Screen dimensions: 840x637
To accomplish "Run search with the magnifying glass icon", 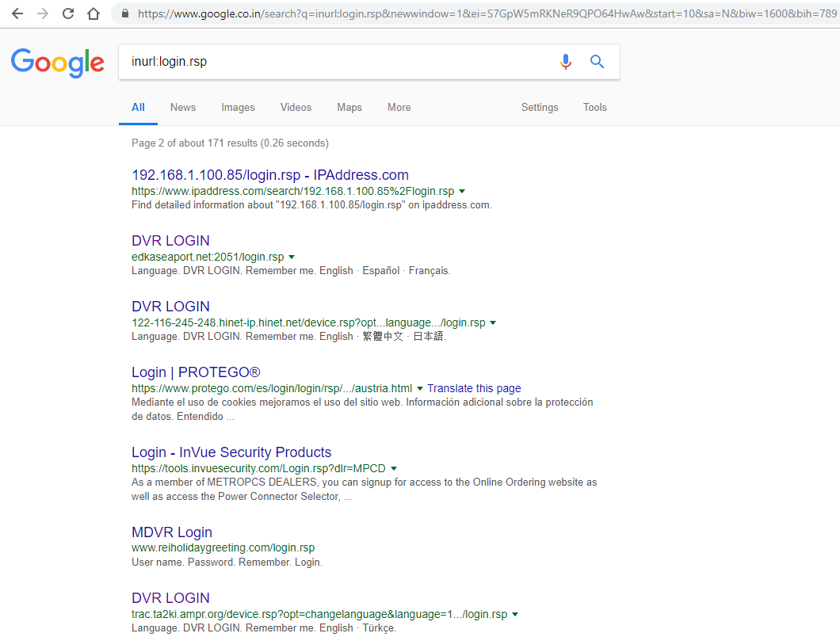I will (x=597, y=62).
